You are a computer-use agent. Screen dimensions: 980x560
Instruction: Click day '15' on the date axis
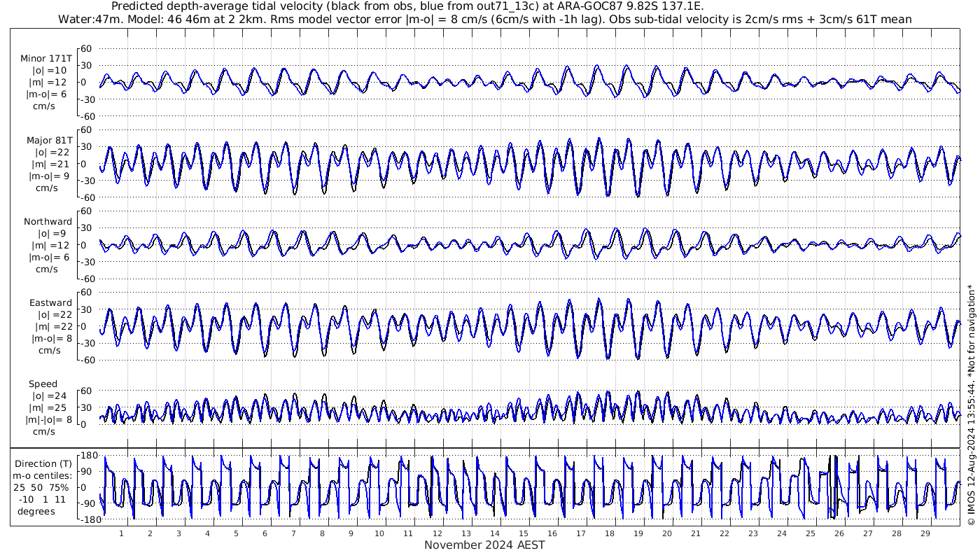[523, 533]
